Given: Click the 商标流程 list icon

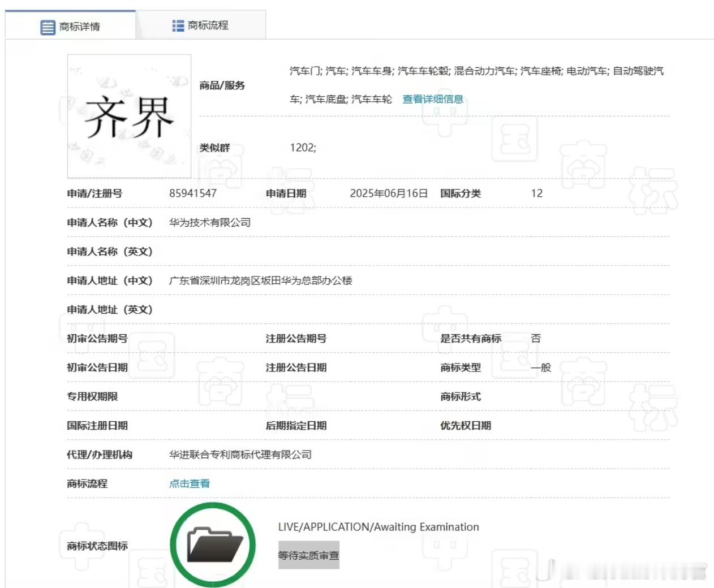Looking at the screenshot, I should pyautogui.click(x=178, y=25).
